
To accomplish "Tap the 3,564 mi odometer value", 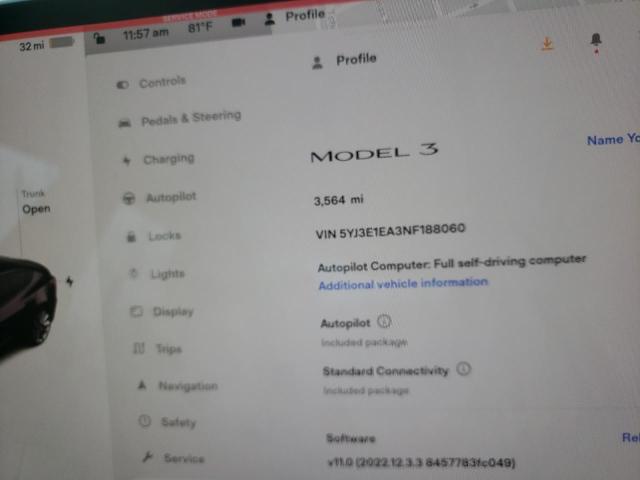I will tap(338, 200).
